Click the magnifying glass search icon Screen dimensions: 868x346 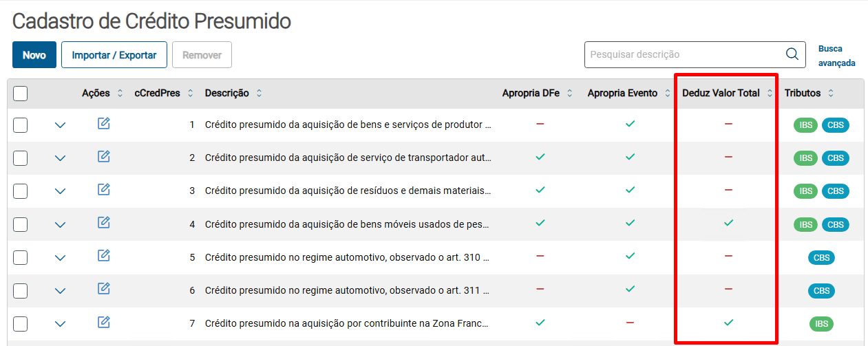pos(792,54)
